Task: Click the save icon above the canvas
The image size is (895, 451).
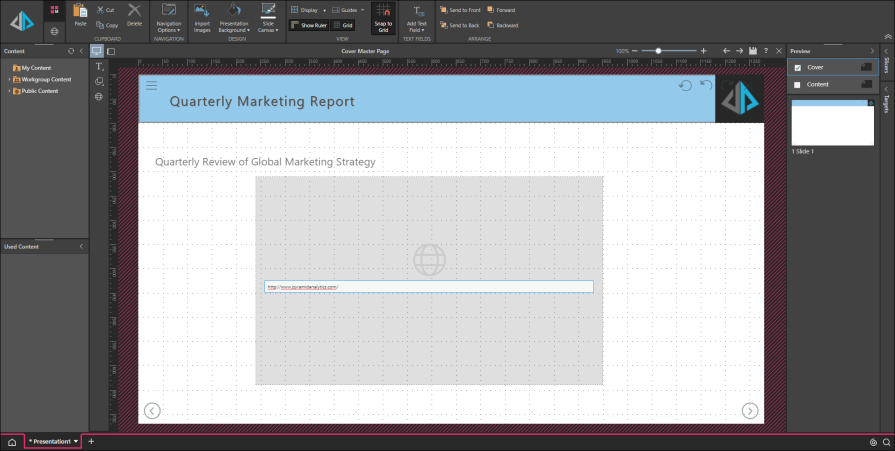Action: [752, 50]
